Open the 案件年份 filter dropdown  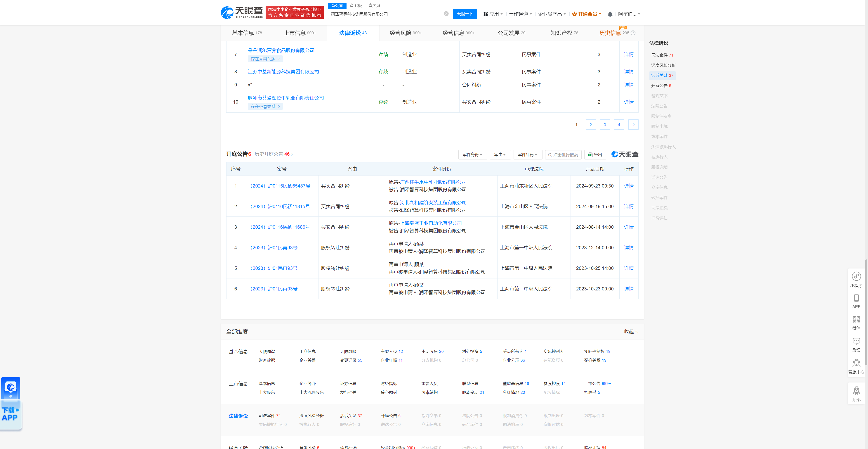[528, 155]
